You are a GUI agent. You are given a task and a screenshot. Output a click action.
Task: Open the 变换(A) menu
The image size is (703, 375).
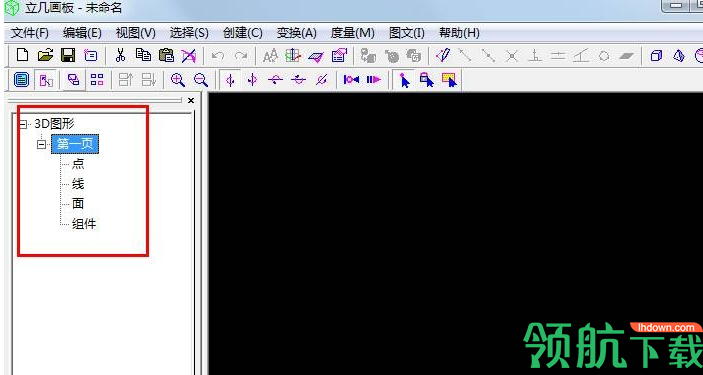click(x=296, y=33)
